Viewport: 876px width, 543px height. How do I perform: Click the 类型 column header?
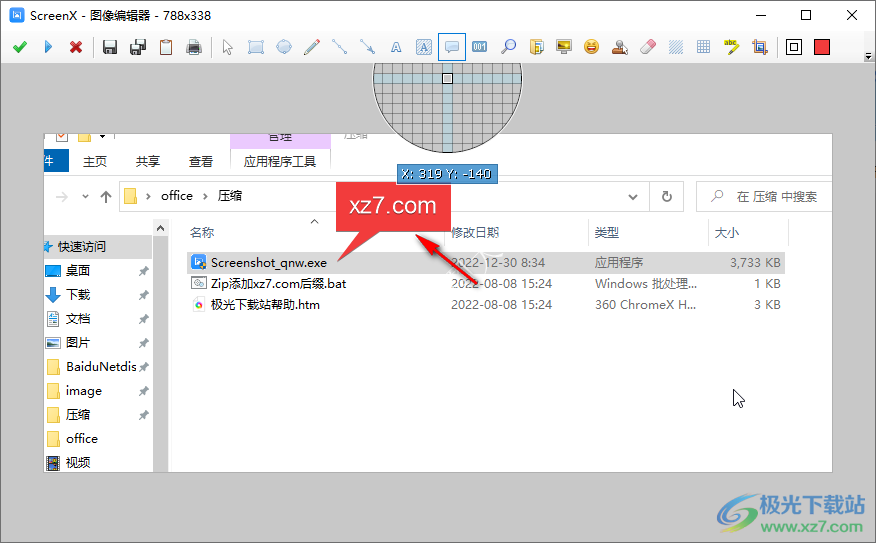point(607,232)
